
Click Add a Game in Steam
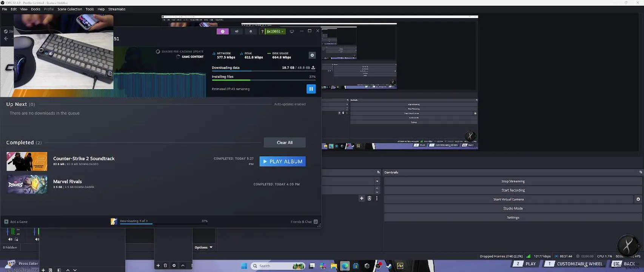tap(16, 222)
